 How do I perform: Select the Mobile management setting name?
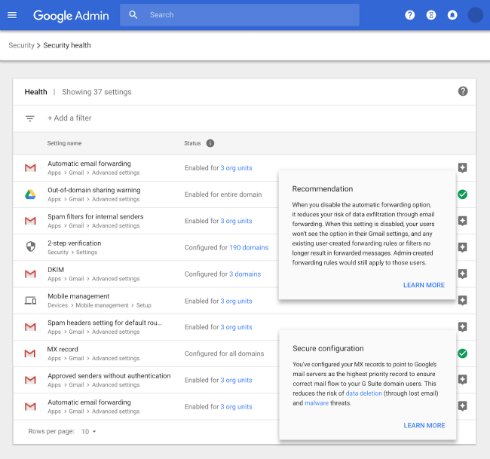pos(79,296)
